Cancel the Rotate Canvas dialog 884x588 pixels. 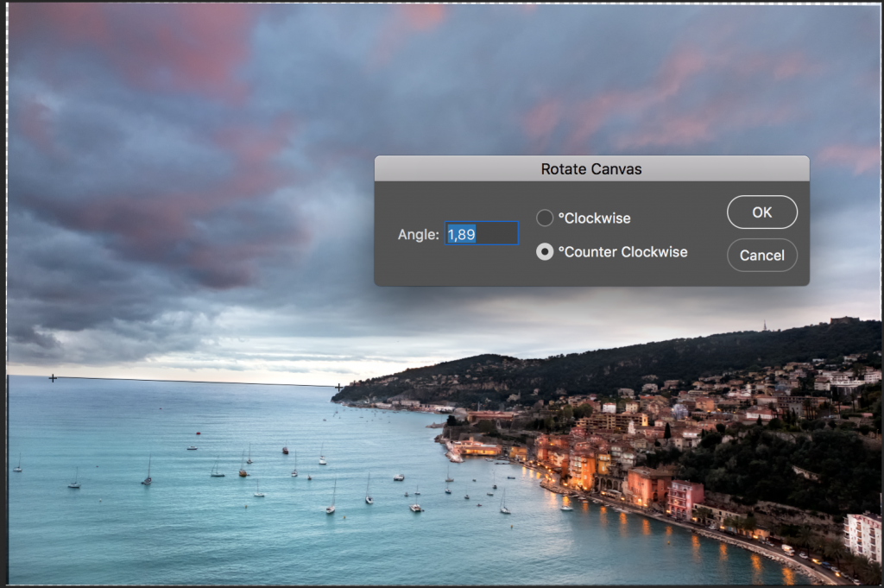coord(761,256)
